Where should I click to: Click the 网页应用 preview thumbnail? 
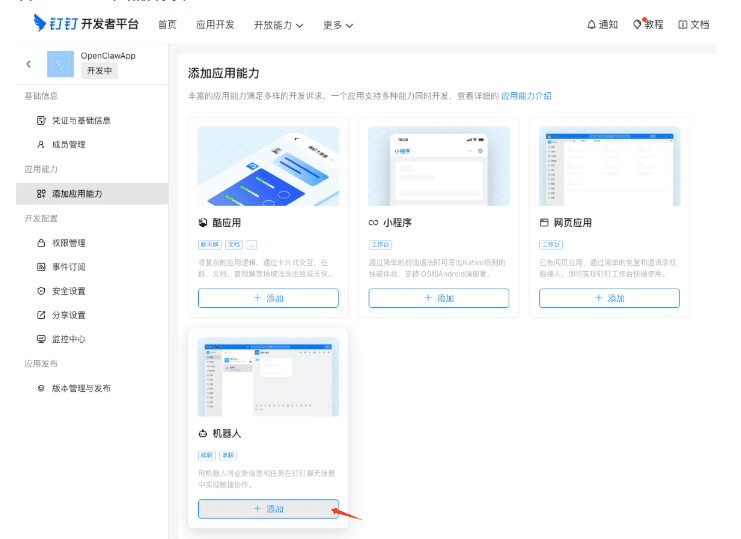pyautogui.click(x=609, y=166)
